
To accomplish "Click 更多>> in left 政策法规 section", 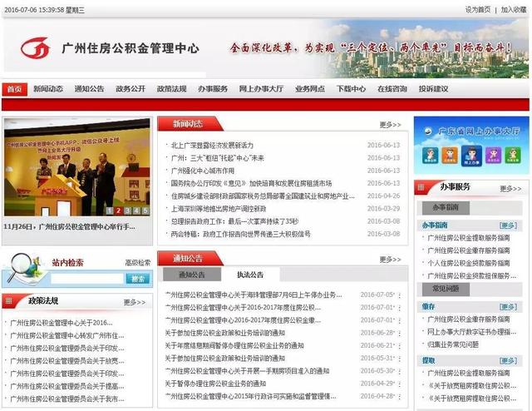I will [135, 302].
